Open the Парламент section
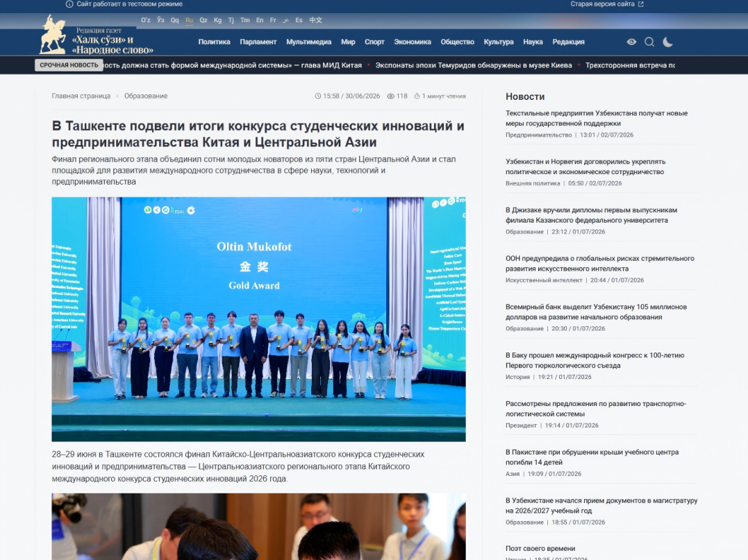This screenshot has height=560, width=748. click(258, 42)
